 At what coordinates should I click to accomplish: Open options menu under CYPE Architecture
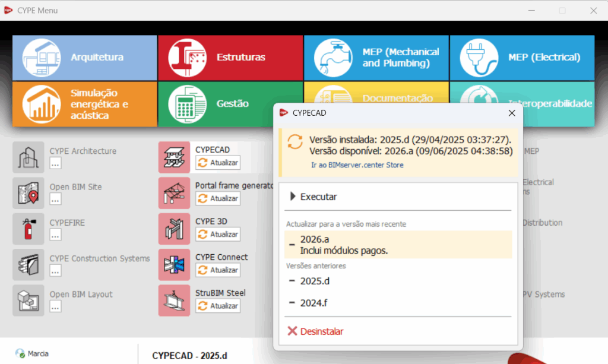click(x=55, y=163)
